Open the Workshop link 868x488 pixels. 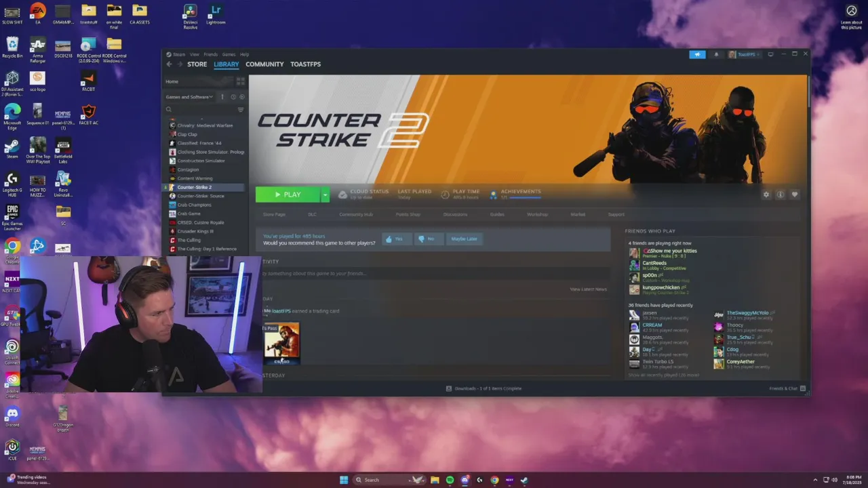tap(537, 214)
